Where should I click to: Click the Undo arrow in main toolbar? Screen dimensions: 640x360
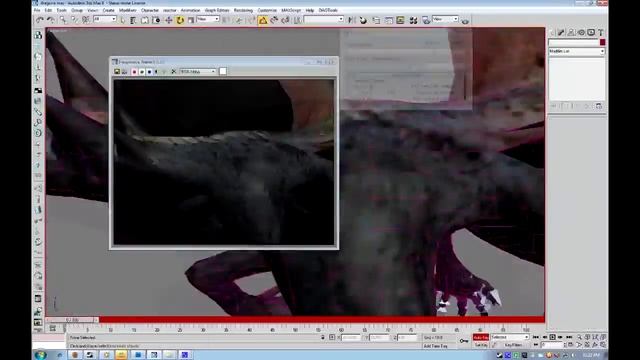point(40,20)
